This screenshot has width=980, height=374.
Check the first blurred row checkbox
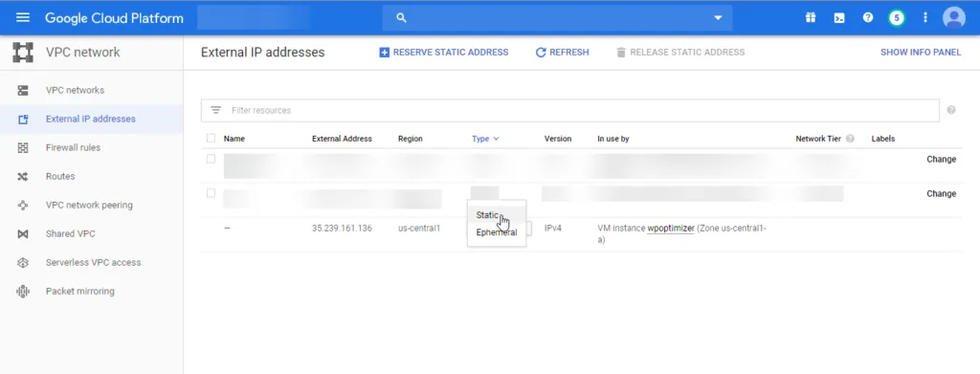[211, 159]
